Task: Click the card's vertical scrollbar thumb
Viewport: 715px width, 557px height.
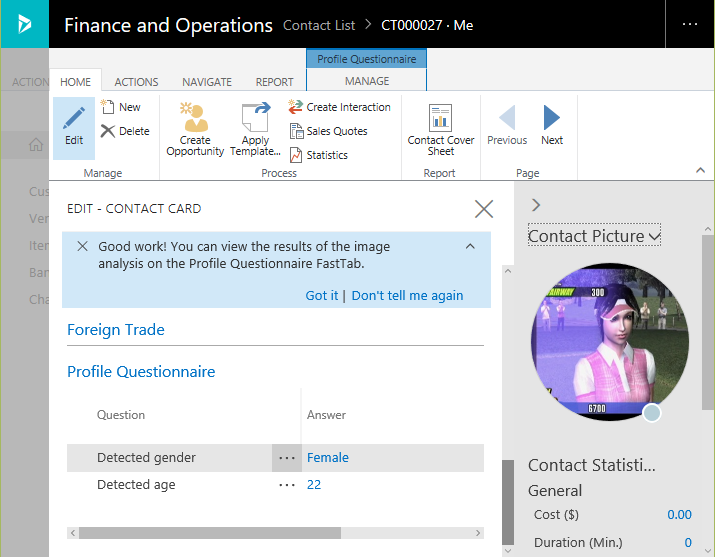Action: 508,502
